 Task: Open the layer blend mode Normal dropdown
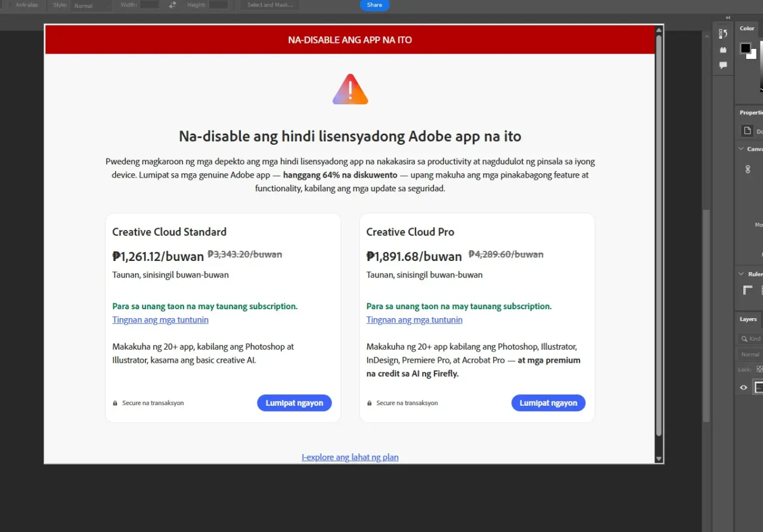click(750, 354)
